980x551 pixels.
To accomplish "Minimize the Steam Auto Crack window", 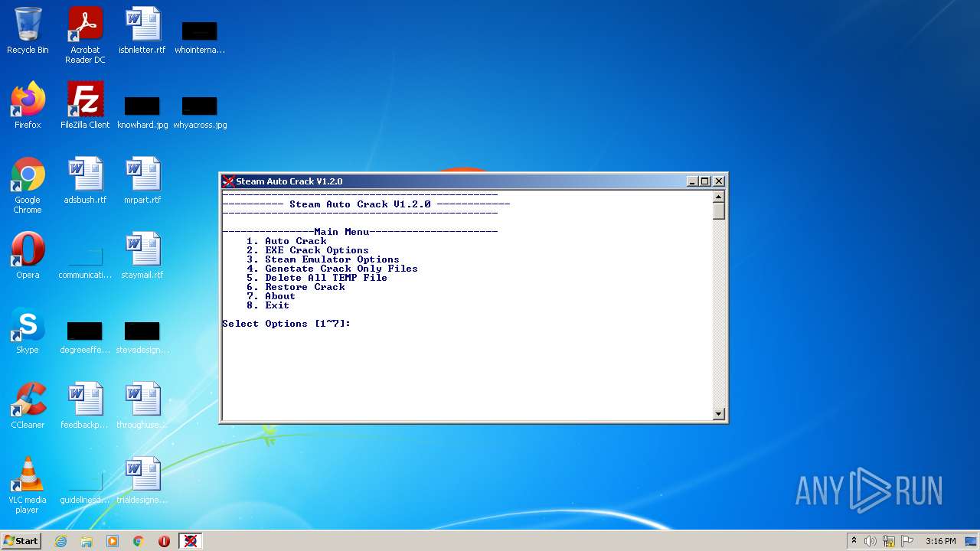I will (692, 181).
